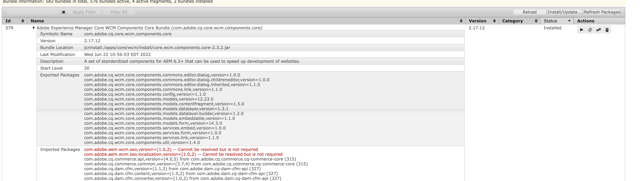The image size is (644, 181).
Task: Click exported package components.util,version=1.4.0
Action: [142, 143]
